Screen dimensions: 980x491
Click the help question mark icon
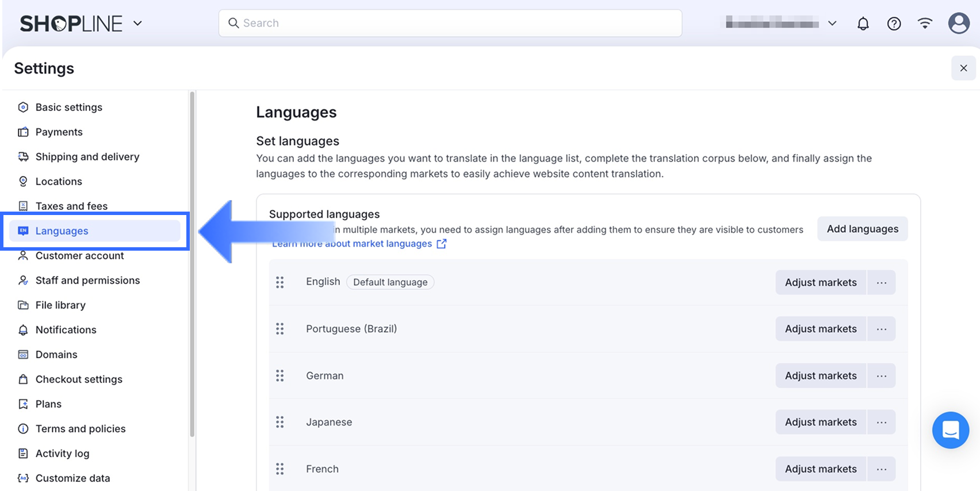[894, 24]
